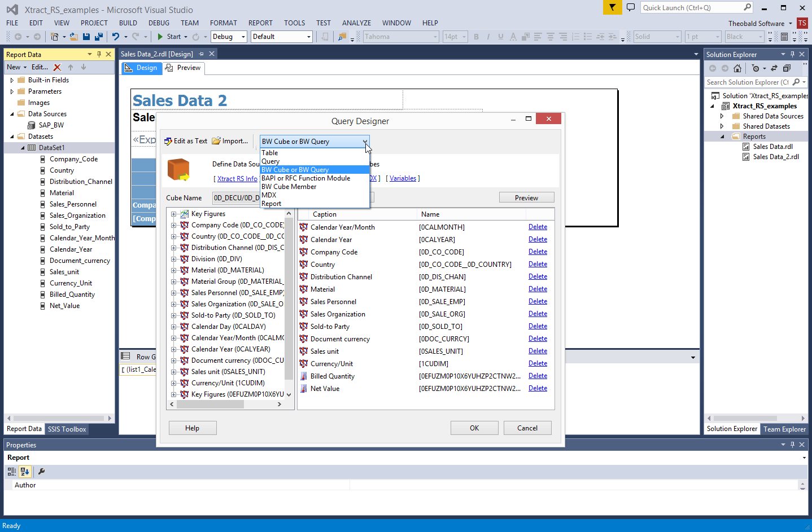Click the Cancel button in Query Designer
The width and height of the screenshot is (812, 532).
click(527, 428)
